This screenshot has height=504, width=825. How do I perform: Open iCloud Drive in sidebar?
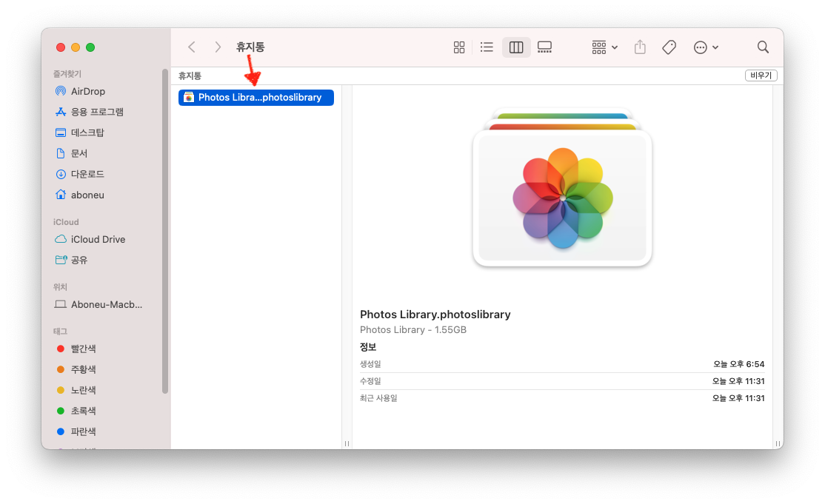click(98, 239)
